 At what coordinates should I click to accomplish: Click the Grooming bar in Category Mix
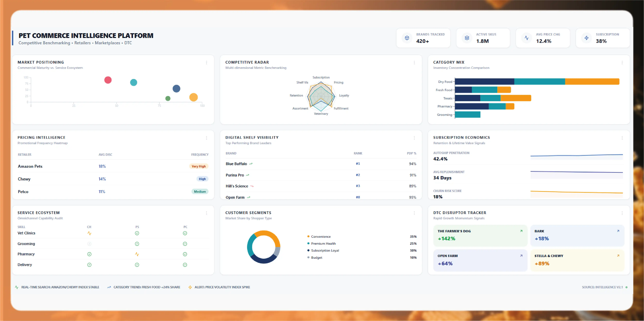[468, 115]
